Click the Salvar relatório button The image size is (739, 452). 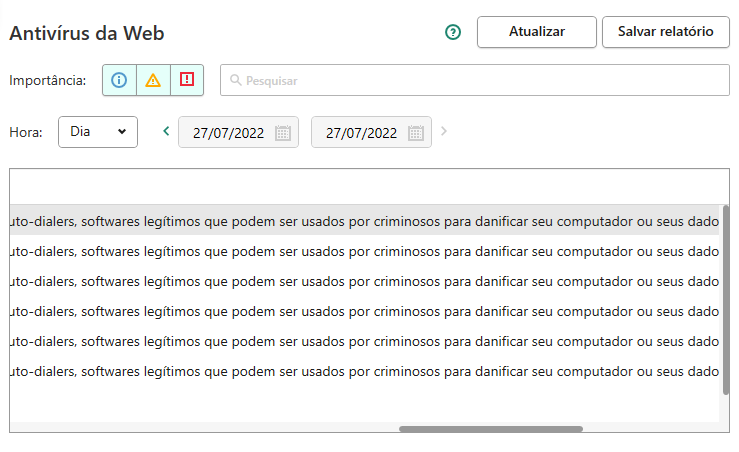pyautogui.click(x=665, y=32)
